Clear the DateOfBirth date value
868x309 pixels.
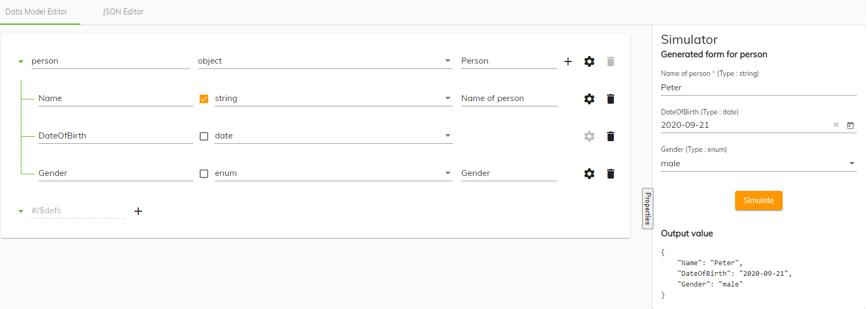836,125
